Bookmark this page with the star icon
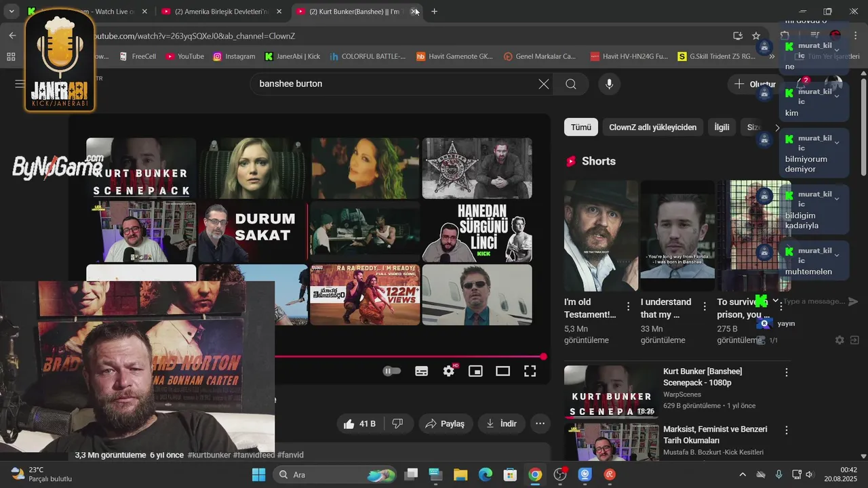Screen dimensions: 868x488 coord(756,35)
